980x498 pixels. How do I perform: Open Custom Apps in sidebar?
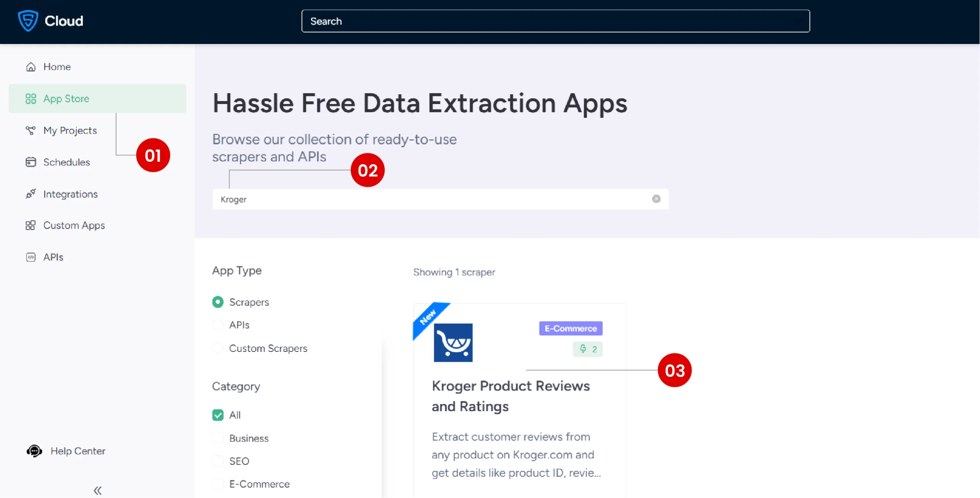tap(97, 225)
